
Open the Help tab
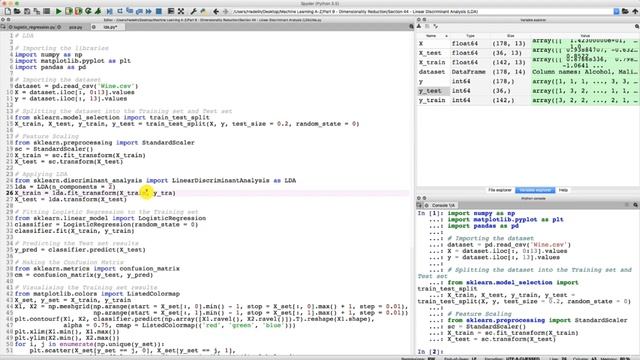point(563,190)
